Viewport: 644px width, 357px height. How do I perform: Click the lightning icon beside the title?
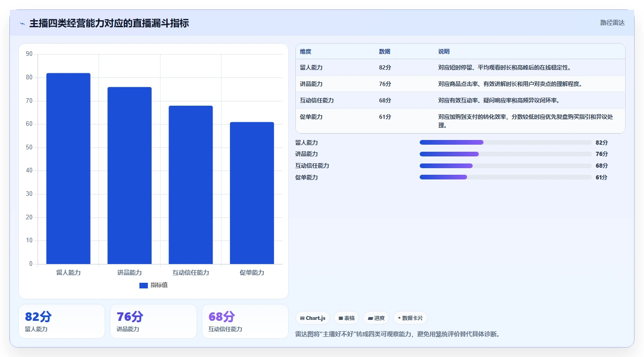coord(22,23)
